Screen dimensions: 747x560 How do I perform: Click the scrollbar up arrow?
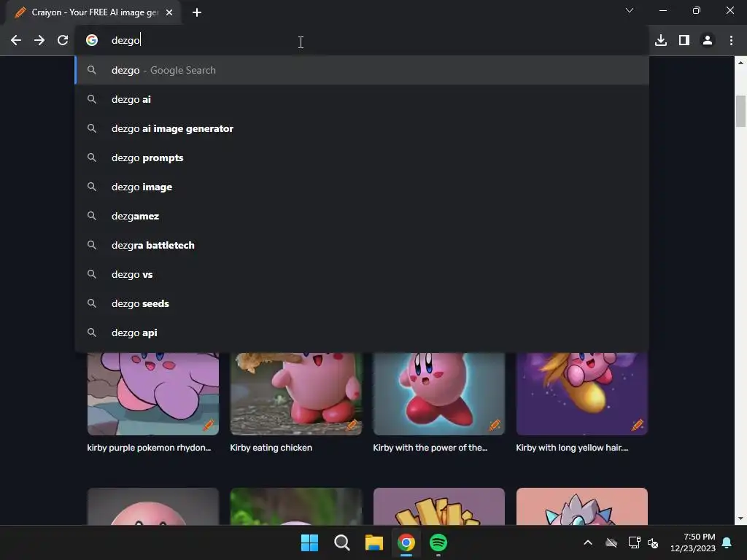pos(740,63)
